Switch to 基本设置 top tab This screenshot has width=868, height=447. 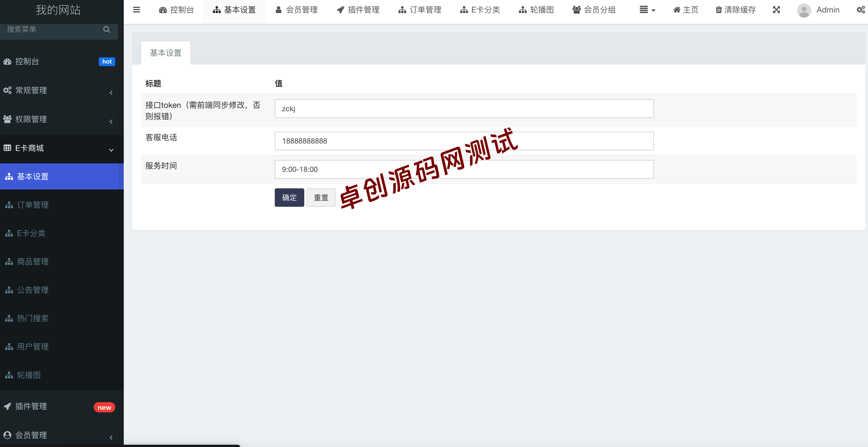[234, 10]
